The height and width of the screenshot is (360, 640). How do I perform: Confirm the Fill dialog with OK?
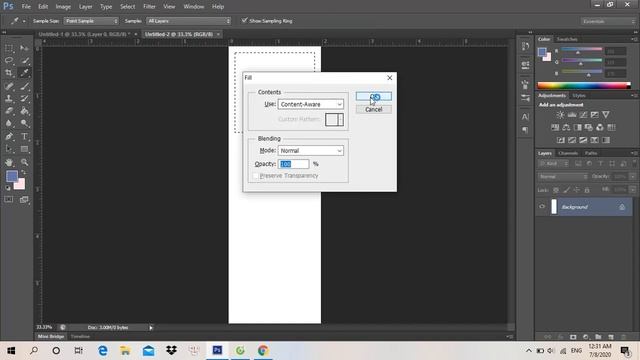click(x=373, y=96)
